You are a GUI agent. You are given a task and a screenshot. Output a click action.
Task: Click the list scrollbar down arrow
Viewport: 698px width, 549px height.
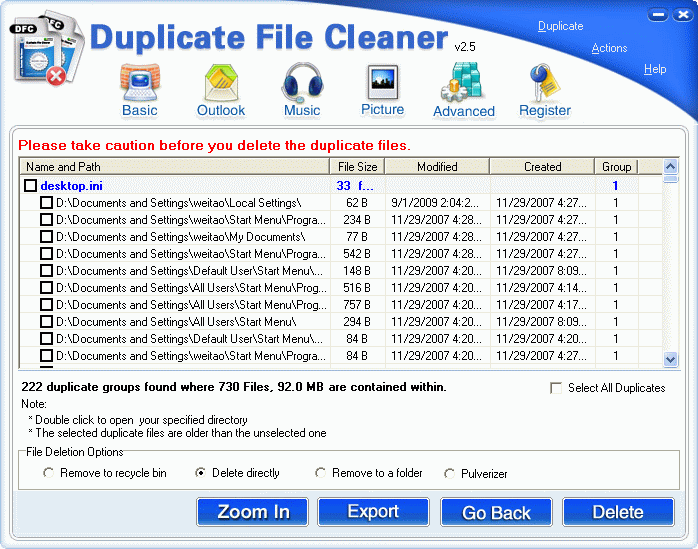[x=670, y=359]
